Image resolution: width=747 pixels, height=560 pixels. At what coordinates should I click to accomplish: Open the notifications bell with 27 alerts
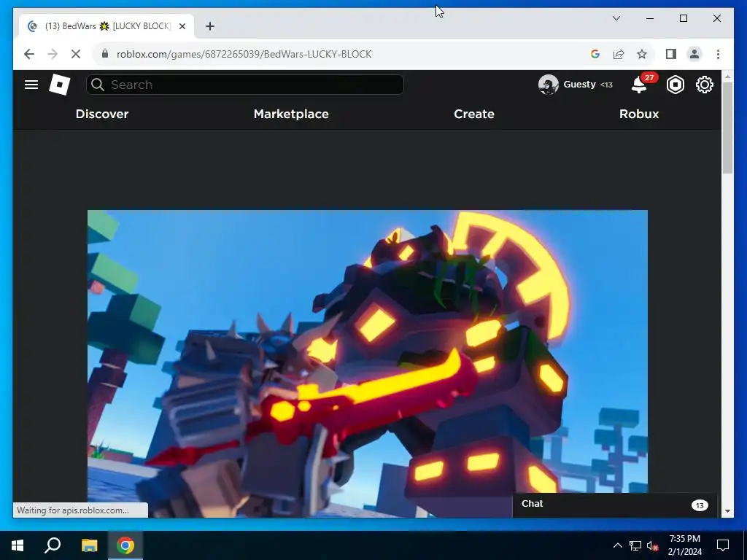[639, 85]
